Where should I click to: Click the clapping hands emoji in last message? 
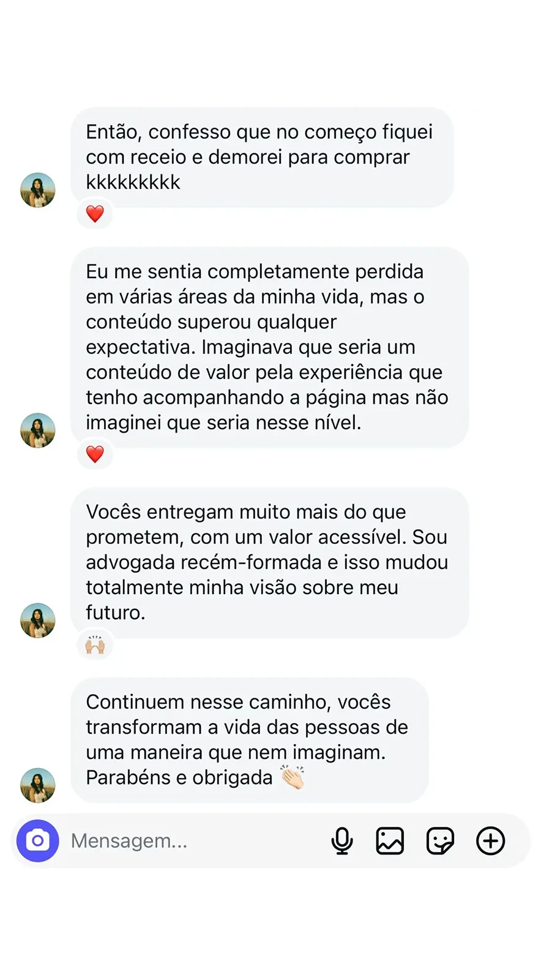tap(293, 777)
